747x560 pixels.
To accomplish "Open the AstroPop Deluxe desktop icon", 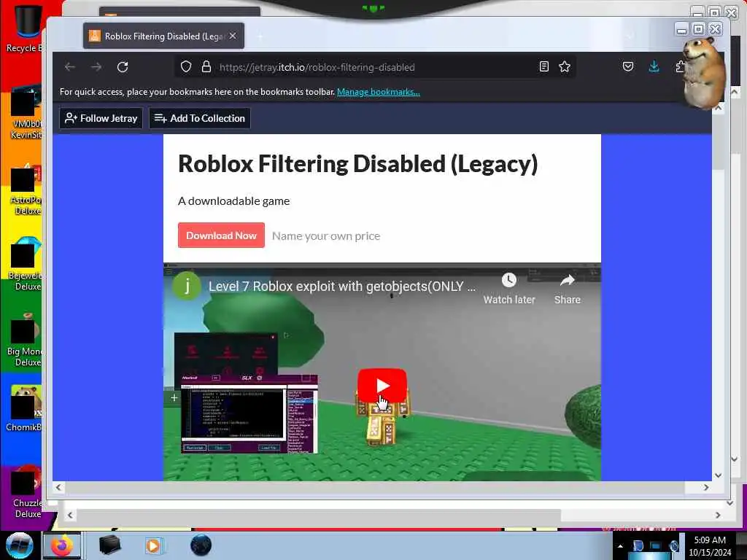I will 26,190.
